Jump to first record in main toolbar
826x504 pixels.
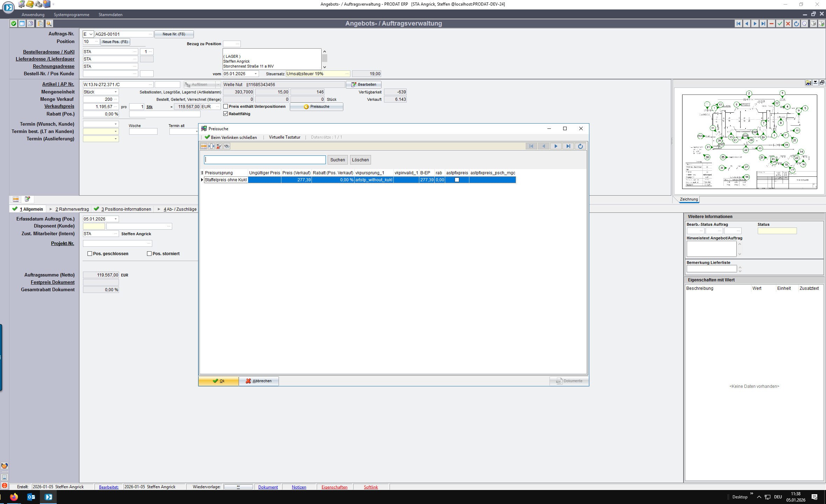click(738, 23)
